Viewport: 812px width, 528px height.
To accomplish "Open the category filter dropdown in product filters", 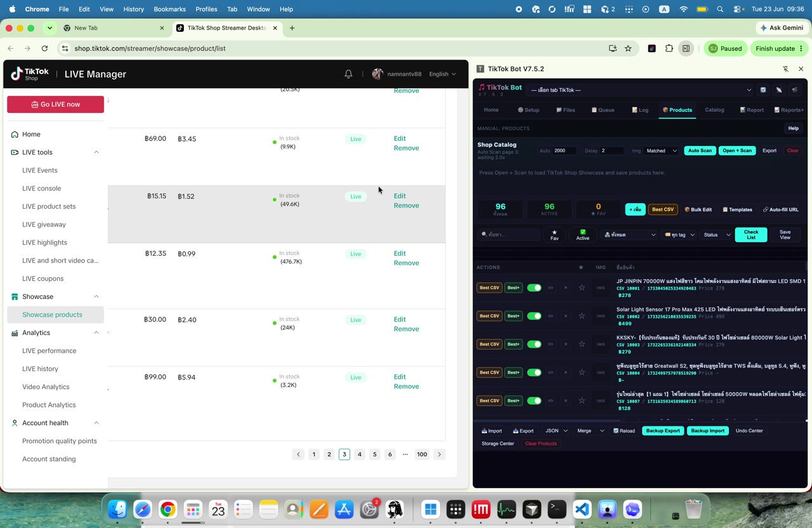I will 629,235.
